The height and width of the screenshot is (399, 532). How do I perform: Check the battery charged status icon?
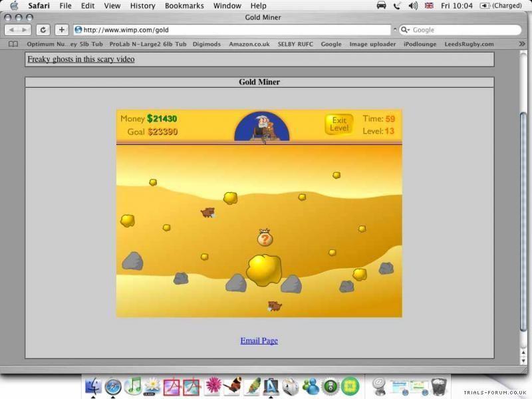coord(484,5)
